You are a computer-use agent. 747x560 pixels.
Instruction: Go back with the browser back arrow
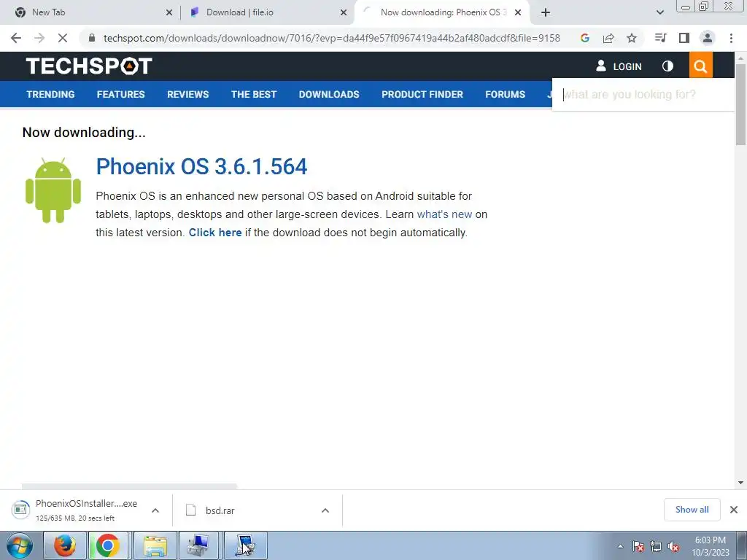point(16,38)
